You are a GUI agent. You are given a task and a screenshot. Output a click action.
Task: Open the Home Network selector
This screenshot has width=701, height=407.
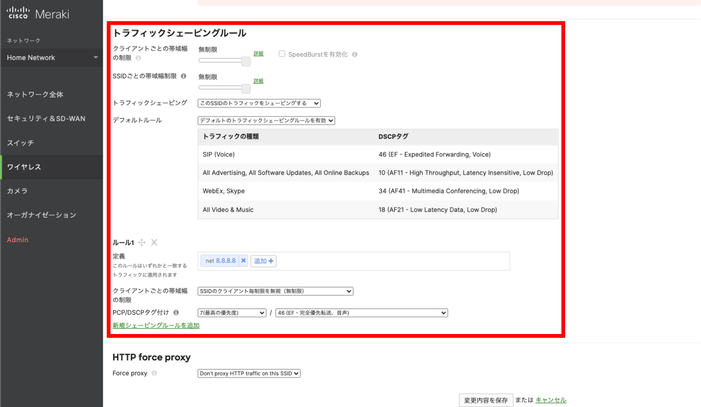[x=51, y=58]
